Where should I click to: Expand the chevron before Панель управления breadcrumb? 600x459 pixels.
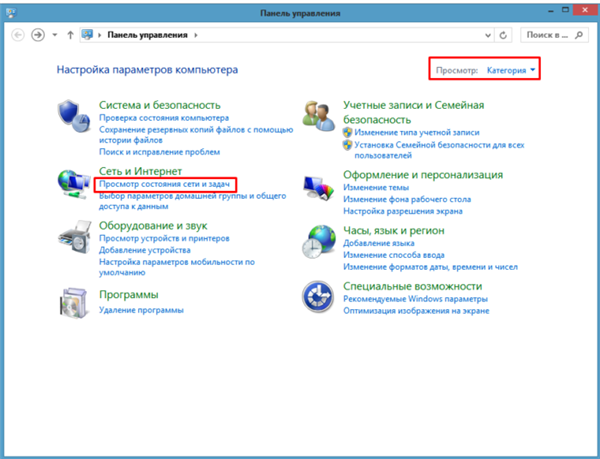point(99,35)
